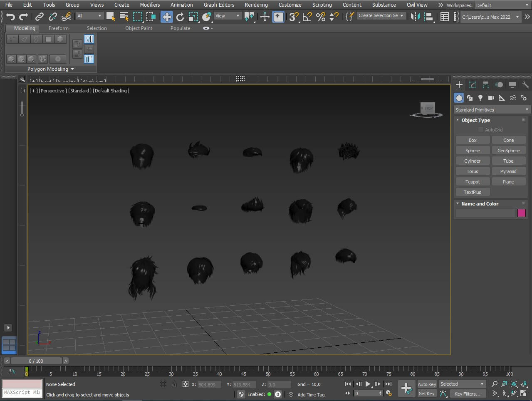Click the Teapot primitive button
Screen dimensions: 532x401
[472, 182]
